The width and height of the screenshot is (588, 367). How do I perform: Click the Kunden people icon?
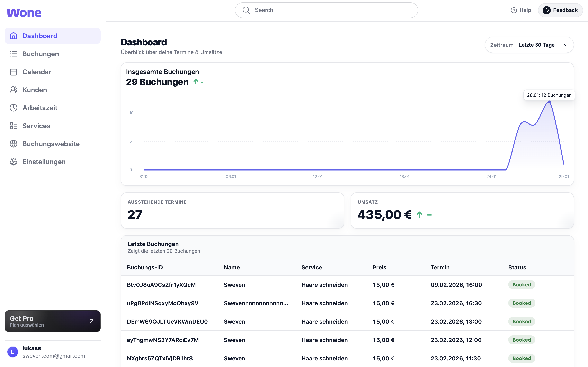click(14, 90)
